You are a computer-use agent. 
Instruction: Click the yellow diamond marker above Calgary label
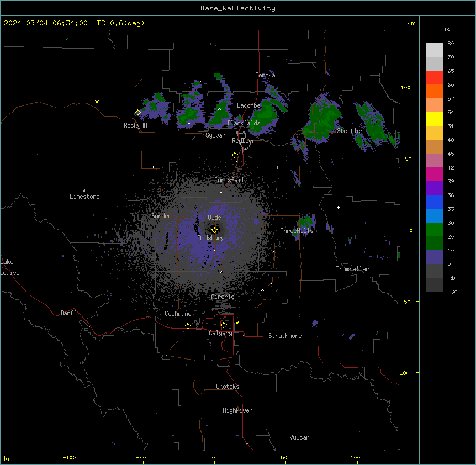pos(224,325)
